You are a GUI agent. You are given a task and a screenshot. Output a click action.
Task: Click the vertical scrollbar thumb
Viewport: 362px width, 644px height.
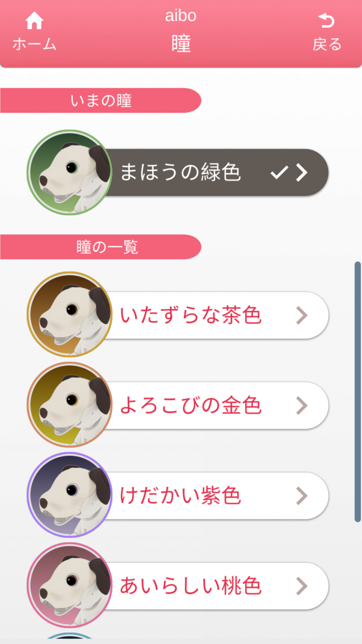(x=358, y=392)
